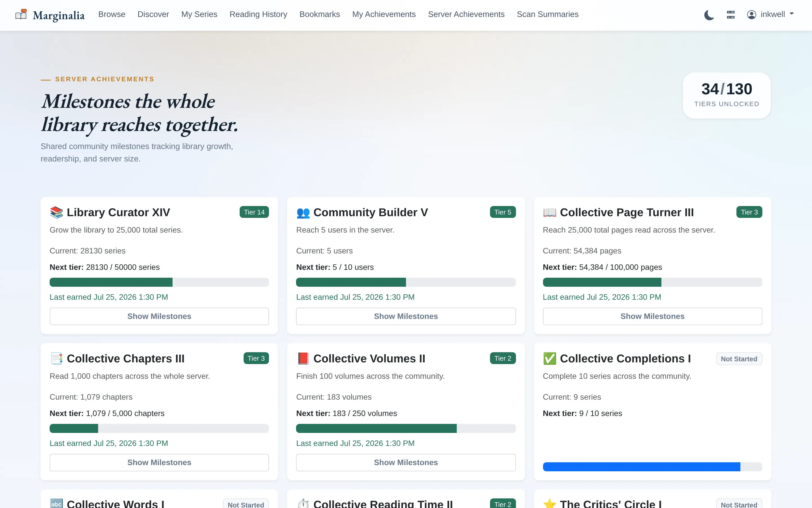Show Milestones for Community Builder V

(x=406, y=316)
